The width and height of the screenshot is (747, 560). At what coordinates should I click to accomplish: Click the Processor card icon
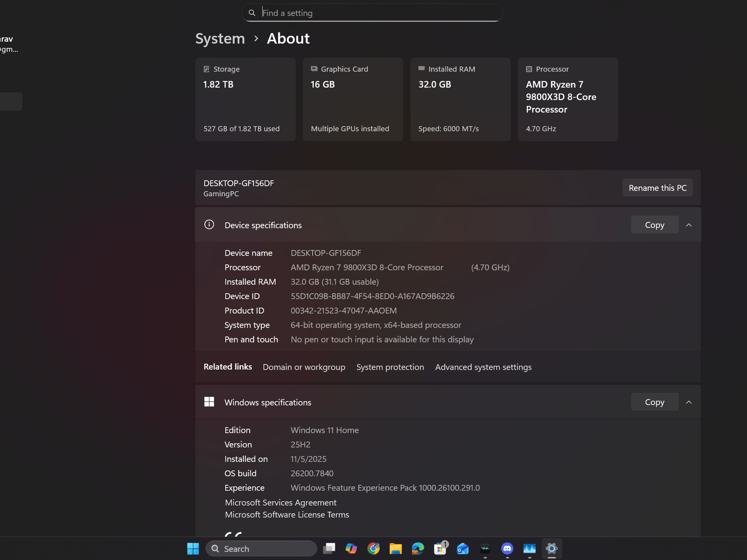pos(529,69)
